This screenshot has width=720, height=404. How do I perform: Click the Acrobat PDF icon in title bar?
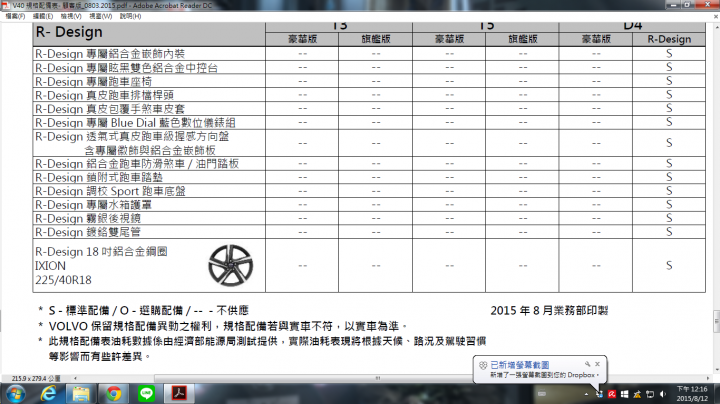click(x=6, y=6)
